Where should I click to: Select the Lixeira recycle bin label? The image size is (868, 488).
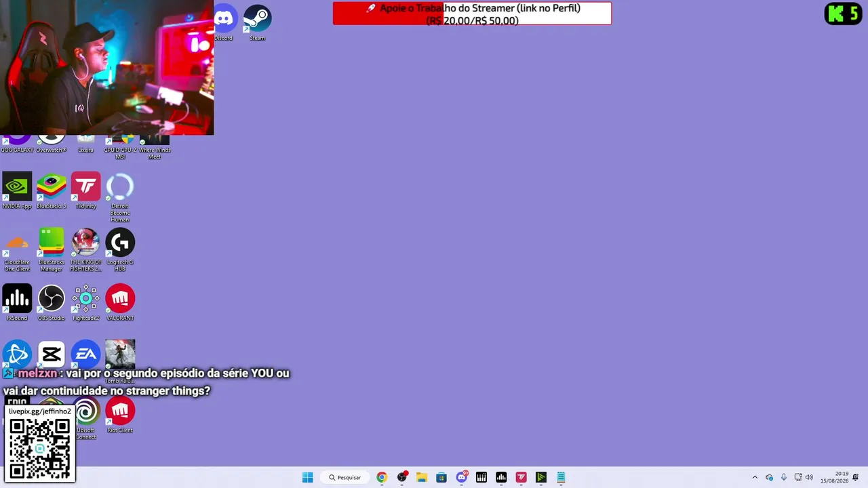(85, 150)
